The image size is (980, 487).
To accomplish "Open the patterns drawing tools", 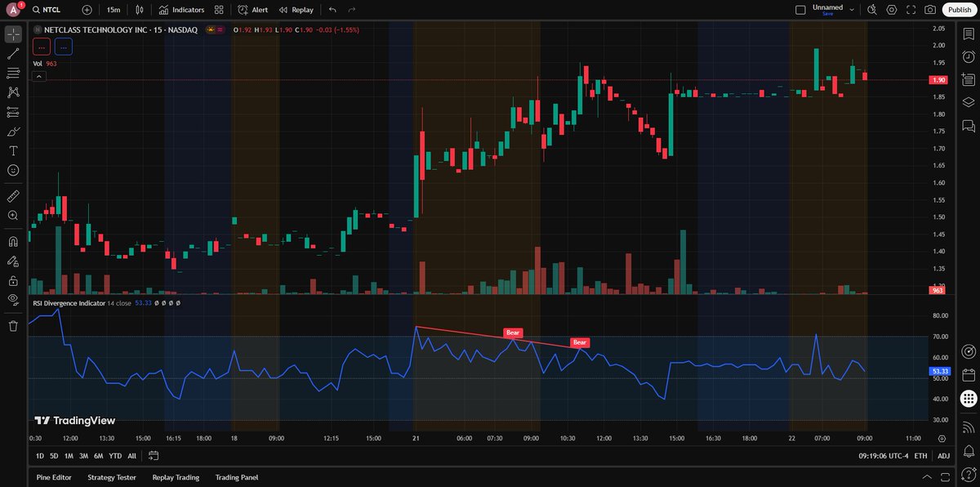I will tap(13, 92).
